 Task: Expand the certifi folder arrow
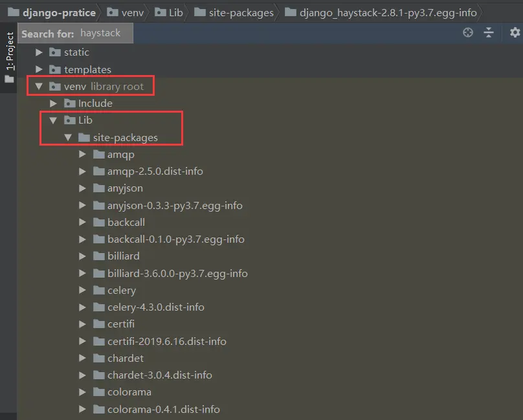pyautogui.click(x=82, y=324)
